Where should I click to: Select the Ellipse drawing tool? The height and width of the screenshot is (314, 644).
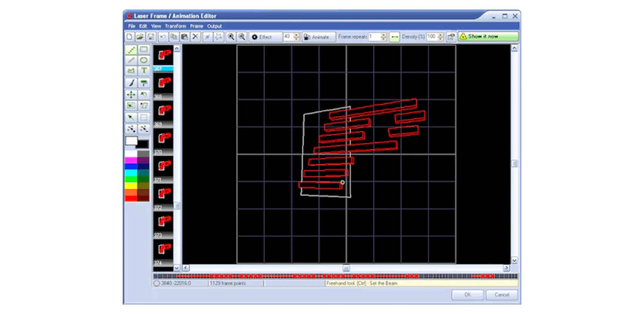[144, 60]
